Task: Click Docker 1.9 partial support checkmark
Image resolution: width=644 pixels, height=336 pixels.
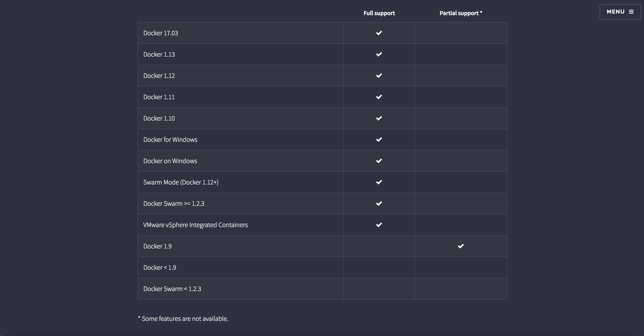Action: click(461, 246)
